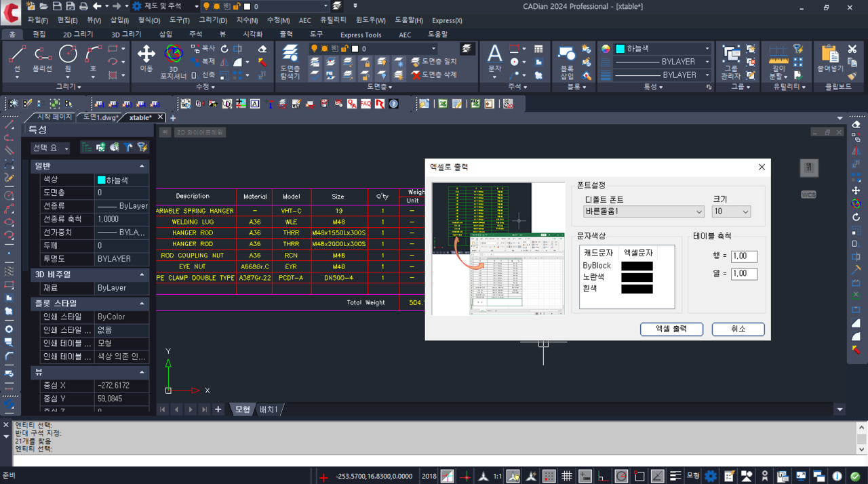Select the Line (선) drawing tool
Viewport: 868px width, 484px height.
click(18, 56)
